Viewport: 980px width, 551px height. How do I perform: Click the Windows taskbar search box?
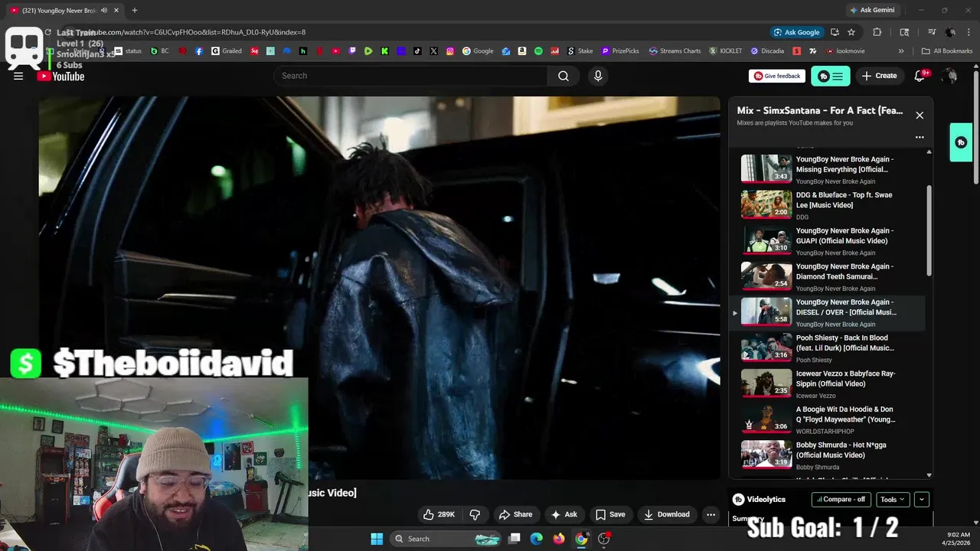446,539
